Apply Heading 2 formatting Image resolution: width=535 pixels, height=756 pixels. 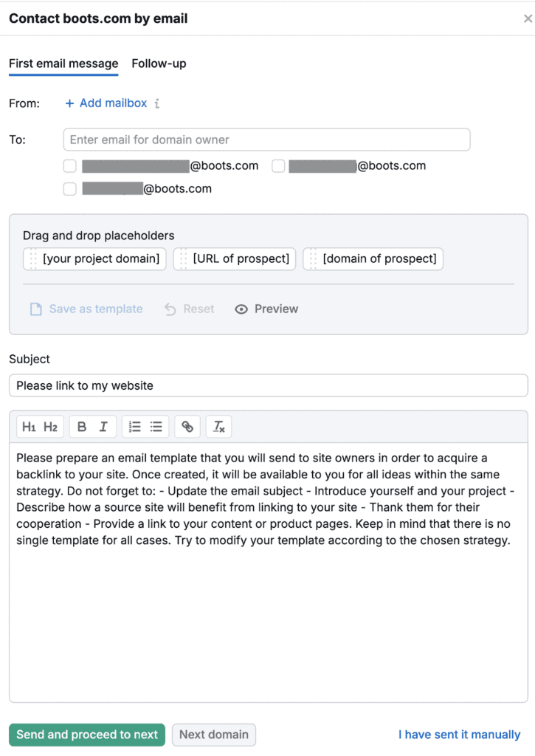[50, 427]
